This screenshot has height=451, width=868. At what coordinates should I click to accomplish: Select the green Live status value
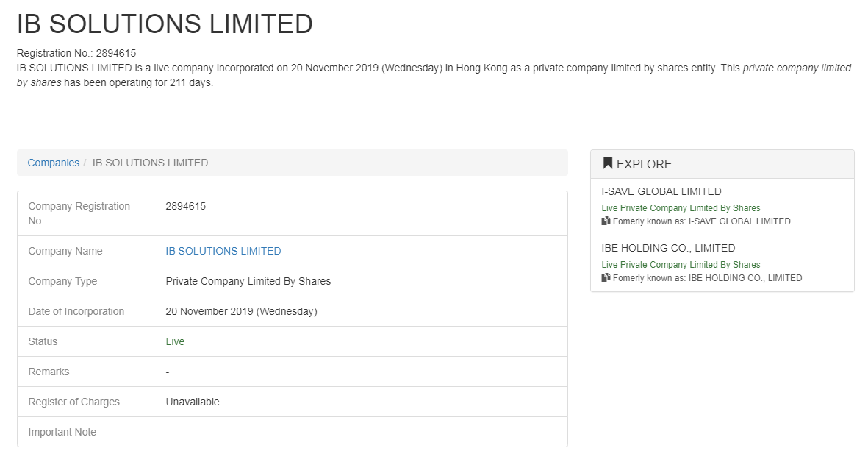pyautogui.click(x=175, y=342)
